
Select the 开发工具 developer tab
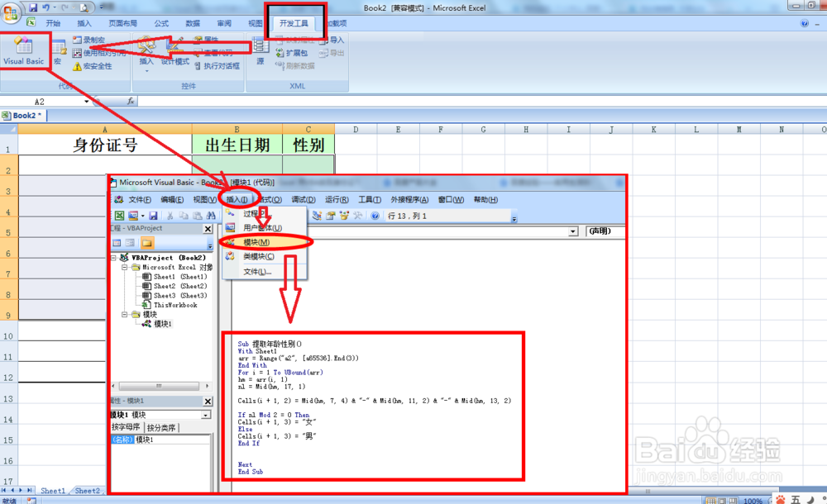pyautogui.click(x=294, y=23)
